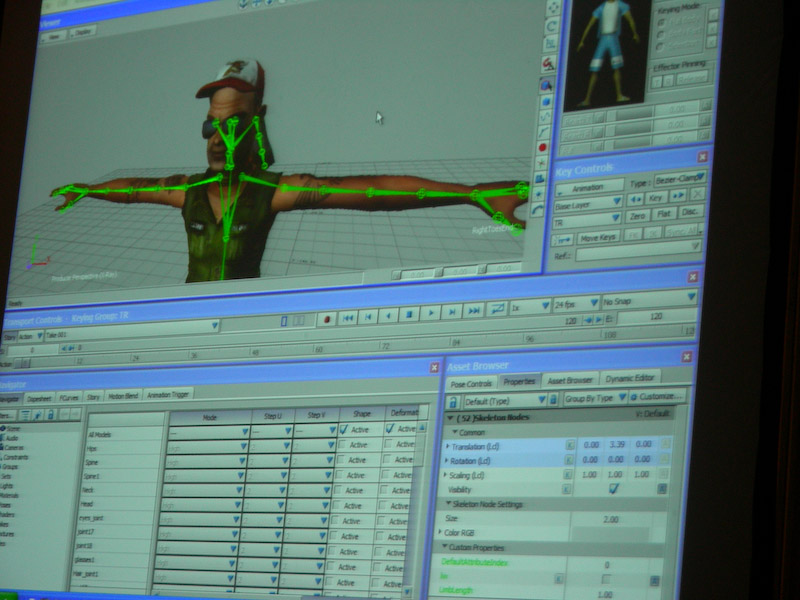Image resolution: width=800 pixels, height=600 pixels.
Task: Switch to the FCurves tab
Action: coord(69,397)
